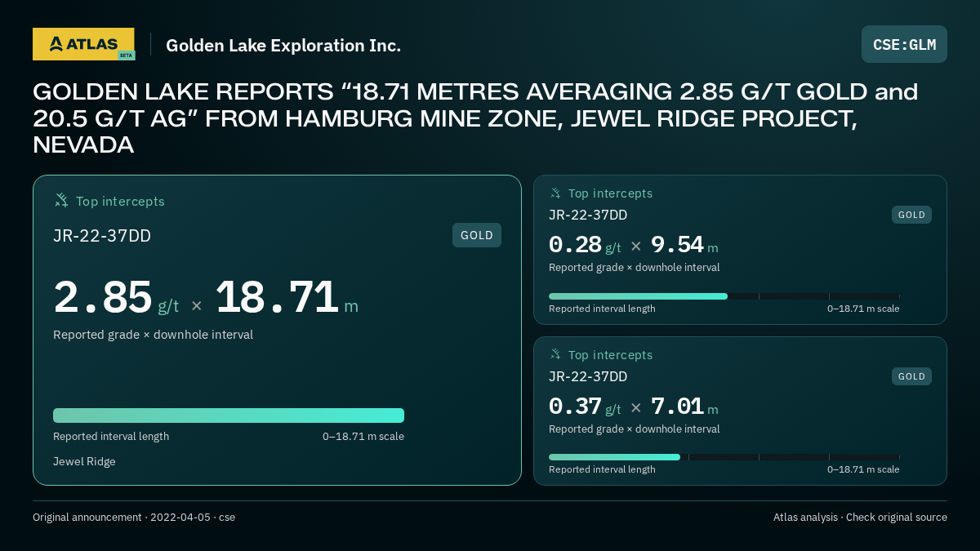Click the 0.28 g/t grade value
Viewport: 980px width, 551px height.
tap(585, 245)
